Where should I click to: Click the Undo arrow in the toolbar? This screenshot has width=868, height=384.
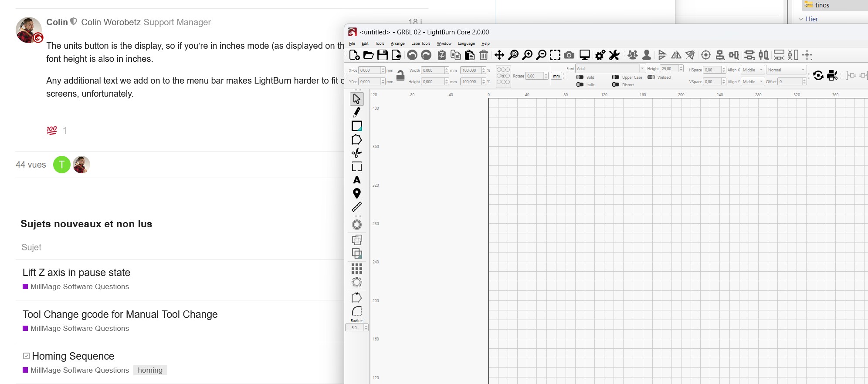click(x=412, y=55)
